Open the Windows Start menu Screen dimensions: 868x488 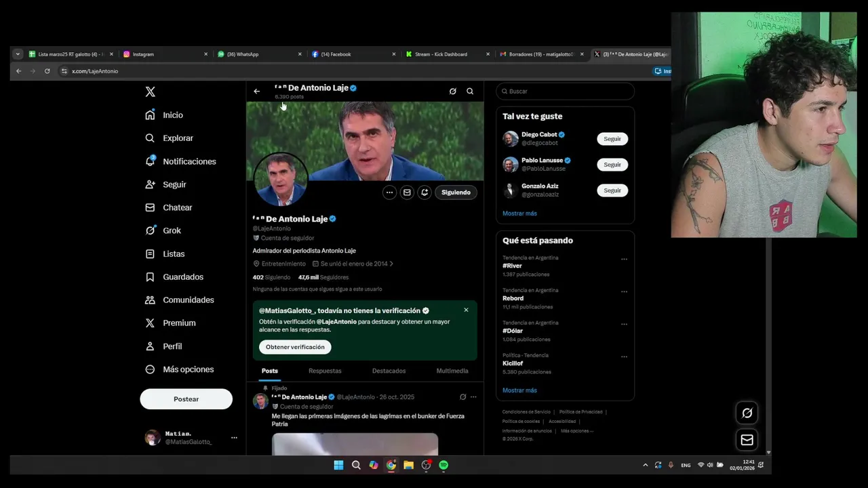[x=338, y=465]
